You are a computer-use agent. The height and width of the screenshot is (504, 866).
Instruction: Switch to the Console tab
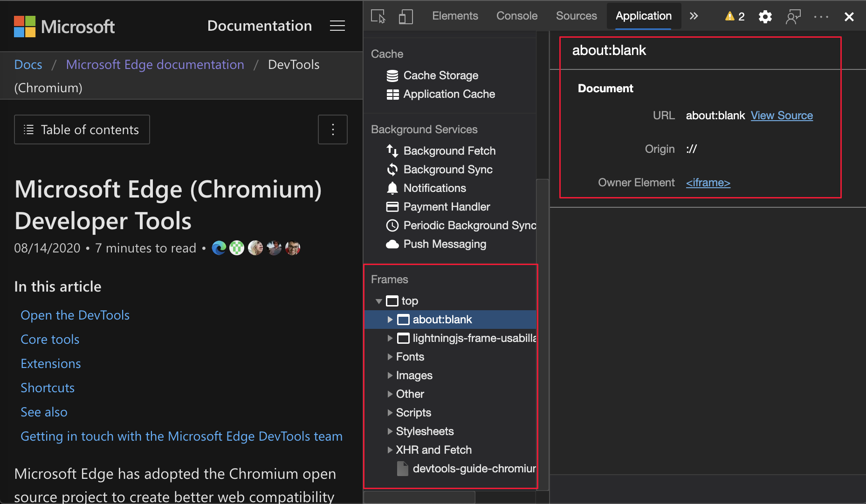[516, 15]
